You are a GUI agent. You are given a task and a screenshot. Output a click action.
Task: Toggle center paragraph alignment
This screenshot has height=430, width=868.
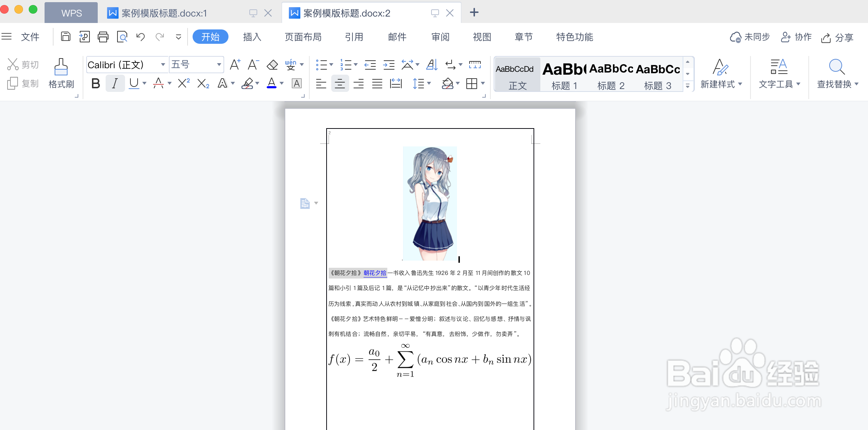tap(340, 83)
